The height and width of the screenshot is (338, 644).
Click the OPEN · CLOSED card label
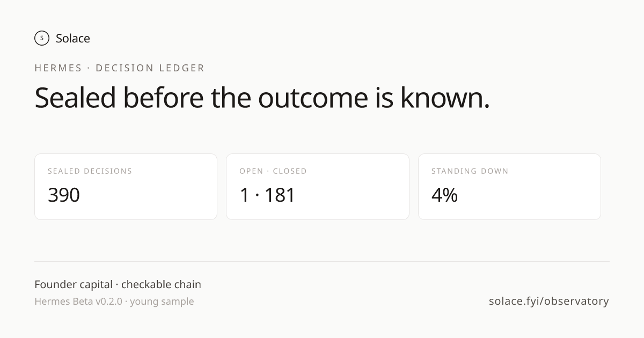[273, 171]
